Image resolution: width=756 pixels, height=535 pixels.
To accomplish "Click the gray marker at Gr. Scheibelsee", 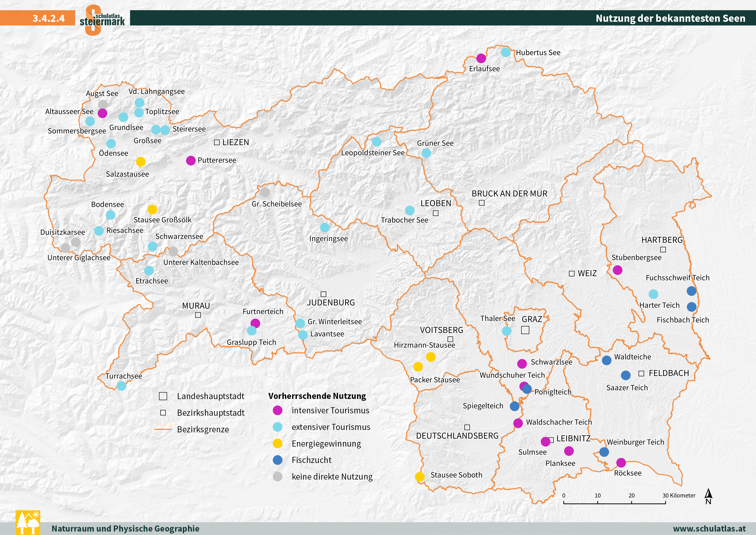I will click(265, 192).
